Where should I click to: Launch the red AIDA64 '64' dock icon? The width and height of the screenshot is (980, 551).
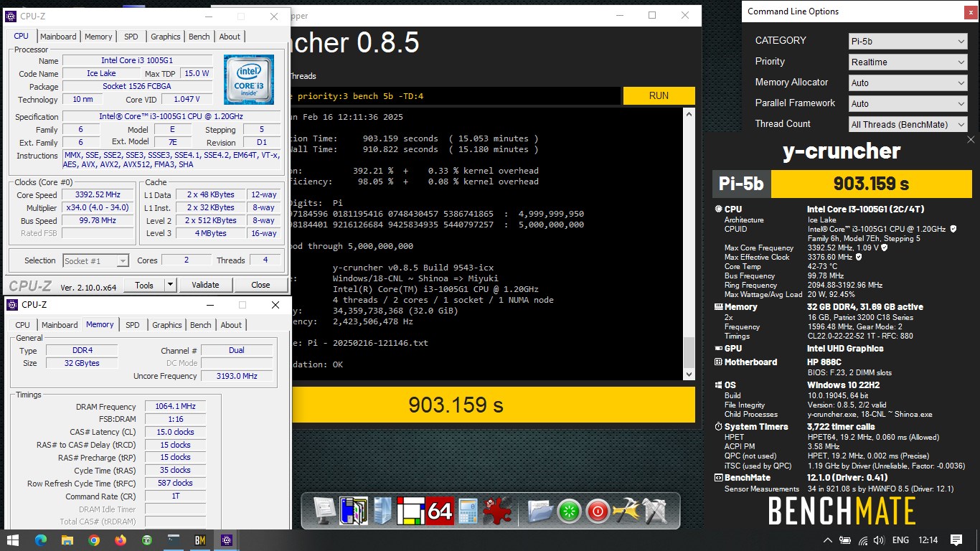440,511
